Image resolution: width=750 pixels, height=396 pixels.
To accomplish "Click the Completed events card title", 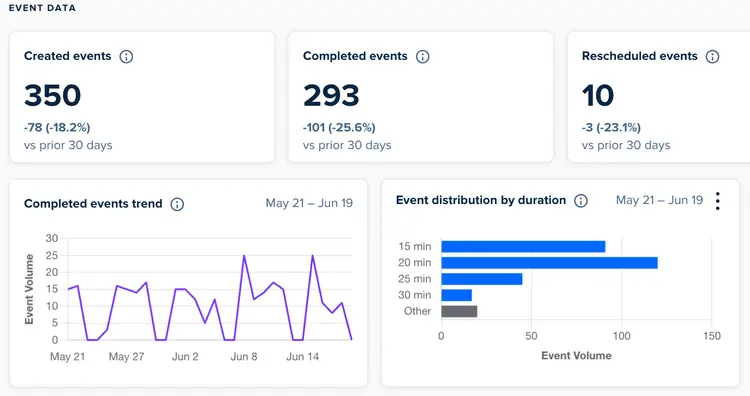I will (x=355, y=56).
